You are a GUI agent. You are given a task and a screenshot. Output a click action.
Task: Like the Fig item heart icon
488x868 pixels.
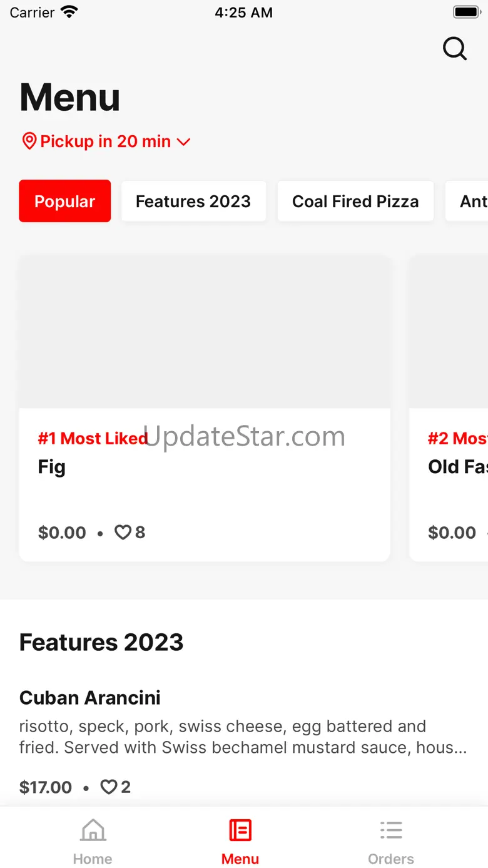click(x=123, y=533)
